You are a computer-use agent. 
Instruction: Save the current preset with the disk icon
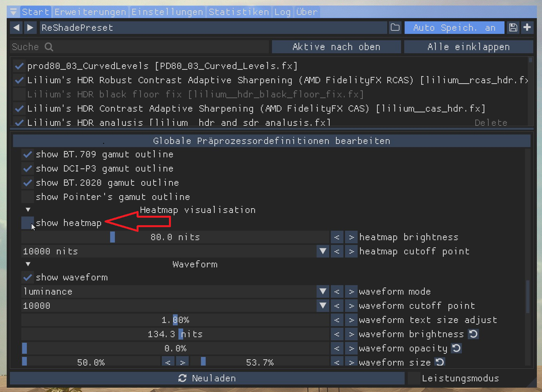pos(513,27)
